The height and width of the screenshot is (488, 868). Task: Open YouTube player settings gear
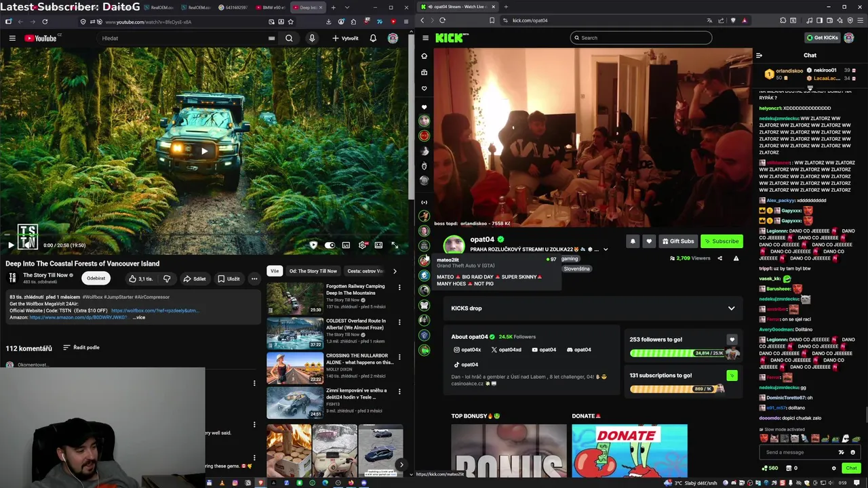[362, 245]
